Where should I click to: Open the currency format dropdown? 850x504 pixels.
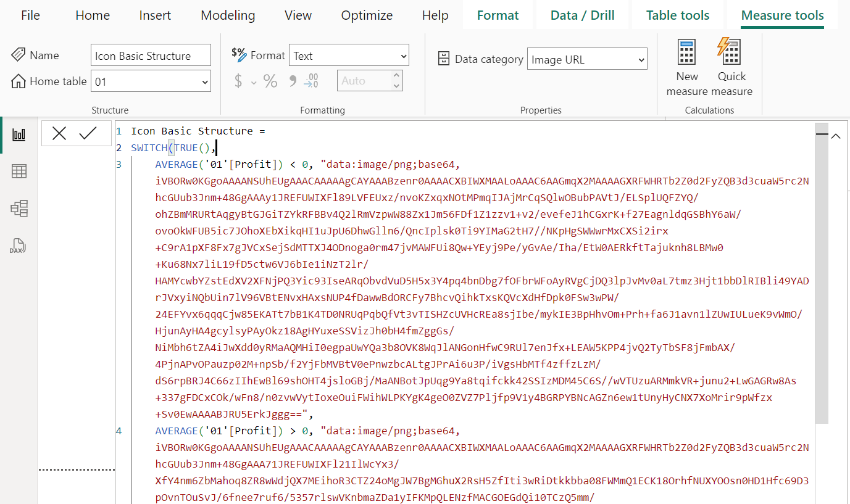254,81
